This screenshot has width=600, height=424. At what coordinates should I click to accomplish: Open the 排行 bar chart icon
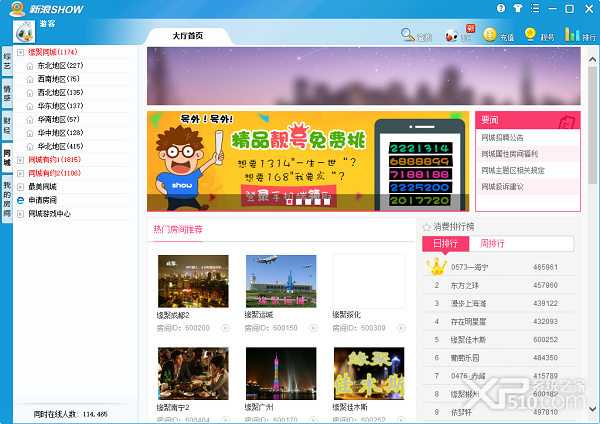(572, 34)
